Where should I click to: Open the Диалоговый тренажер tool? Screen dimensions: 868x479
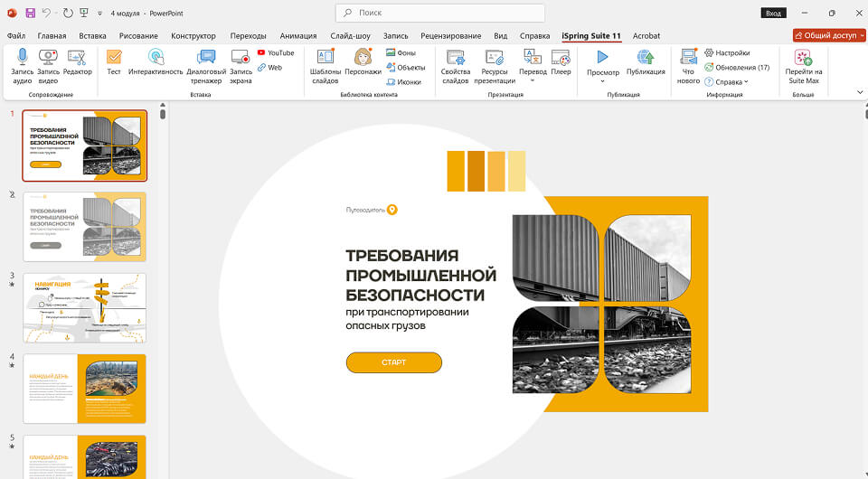point(206,58)
